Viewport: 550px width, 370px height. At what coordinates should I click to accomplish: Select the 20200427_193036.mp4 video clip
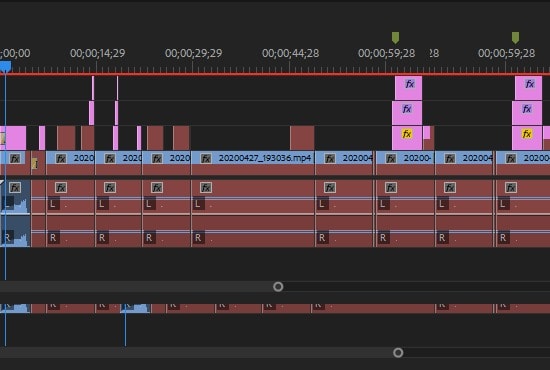click(x=253, y=163)
